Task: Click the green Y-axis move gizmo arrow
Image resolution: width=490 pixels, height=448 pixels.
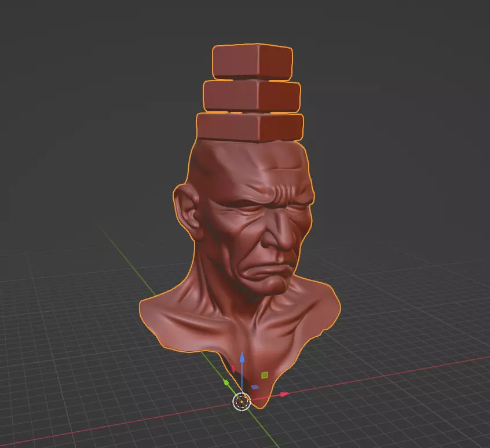Action: (226, 383)
